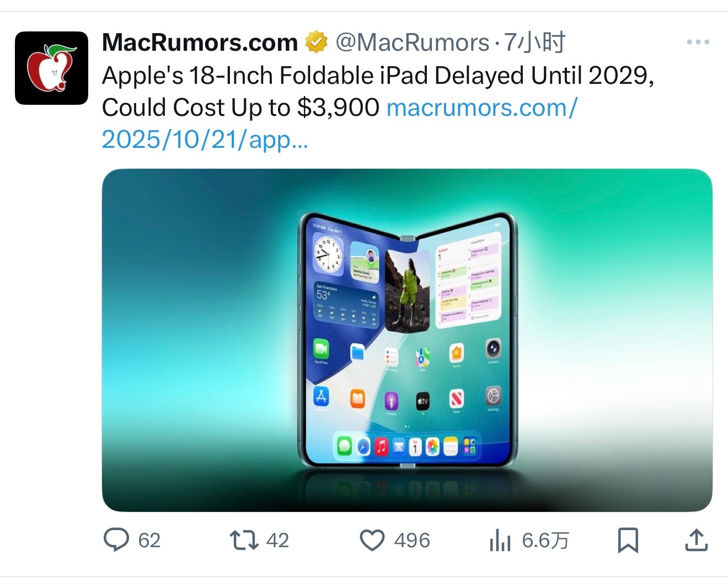Image resolution: width=728 pixels, height=588 pixels.
Task: Open the reply comment icon
Action: point(116,539)
